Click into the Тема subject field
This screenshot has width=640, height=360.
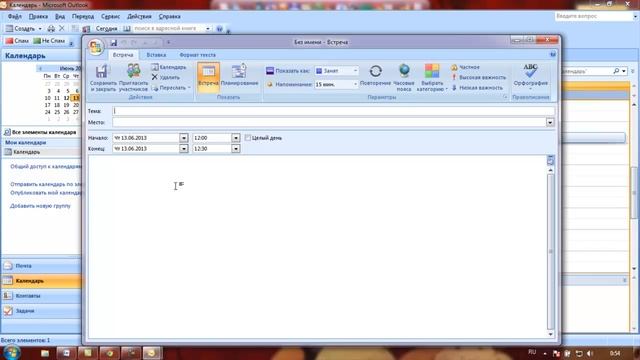(x=333, y=111)
